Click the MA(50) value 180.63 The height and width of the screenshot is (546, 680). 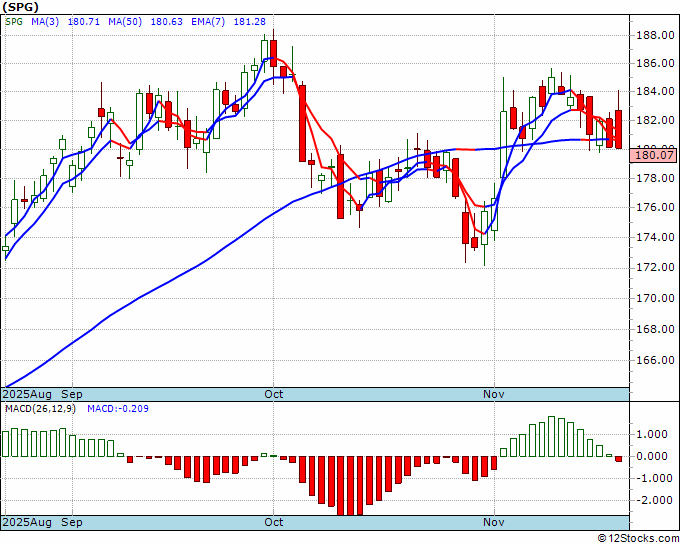tap(166, 21)
